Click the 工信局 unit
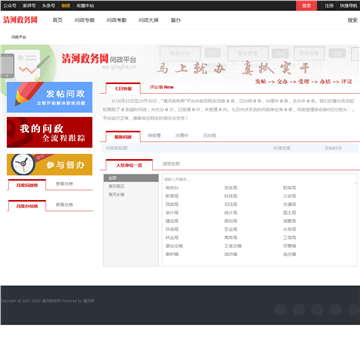This screenshot has height=360, width=360. [289, 238]
